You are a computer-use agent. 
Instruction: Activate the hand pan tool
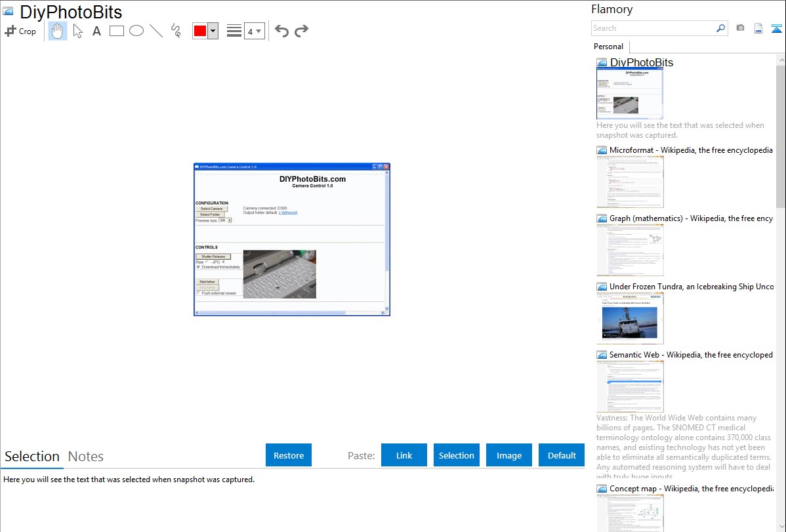click(x=57, y=31)
